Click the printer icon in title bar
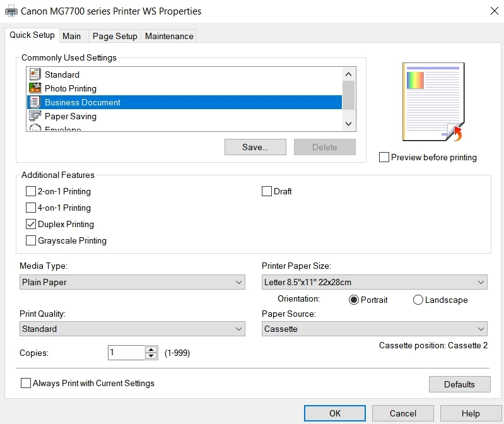 click(11, 11)
